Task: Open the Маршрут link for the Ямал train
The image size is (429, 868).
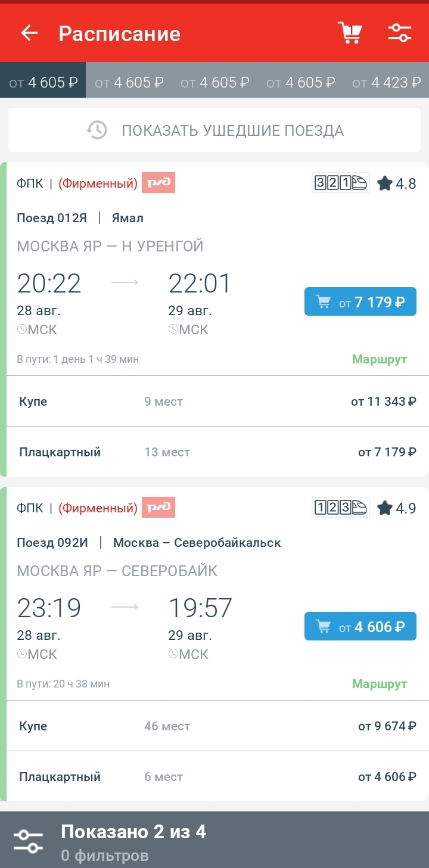Action: pyautogui.click(x=380, y=359)
